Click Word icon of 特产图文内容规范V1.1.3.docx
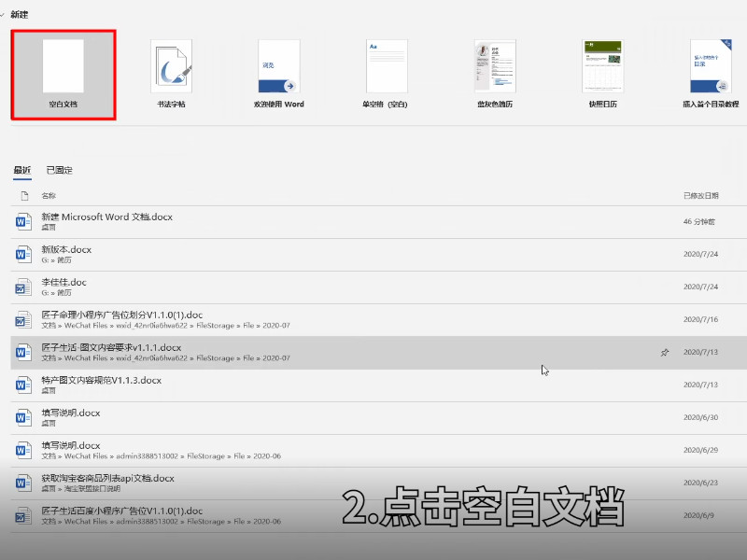 point(22,385)
